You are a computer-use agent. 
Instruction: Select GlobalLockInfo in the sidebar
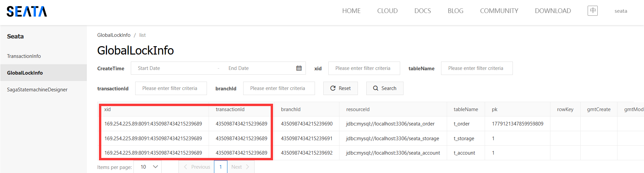click(44, 73)
